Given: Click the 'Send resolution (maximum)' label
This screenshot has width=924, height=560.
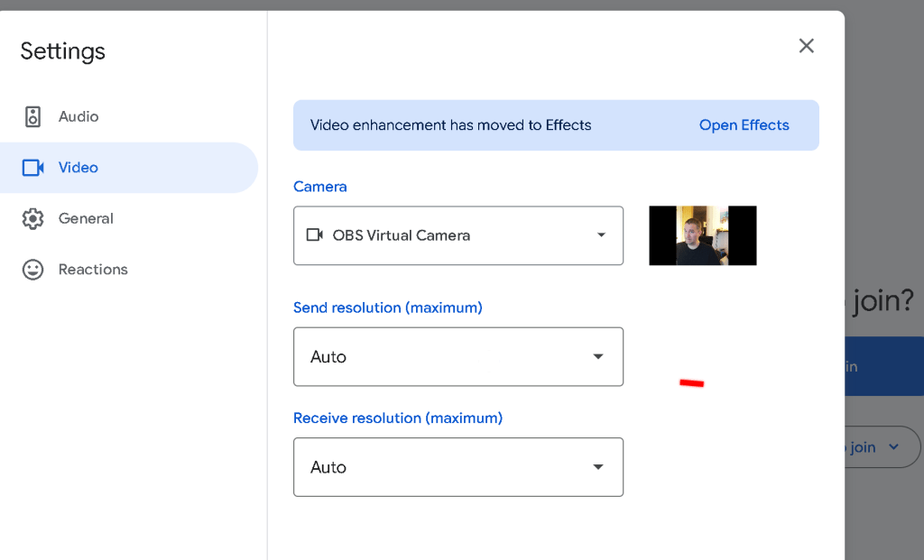Looking at the screenshot, I should pos(388,308).
